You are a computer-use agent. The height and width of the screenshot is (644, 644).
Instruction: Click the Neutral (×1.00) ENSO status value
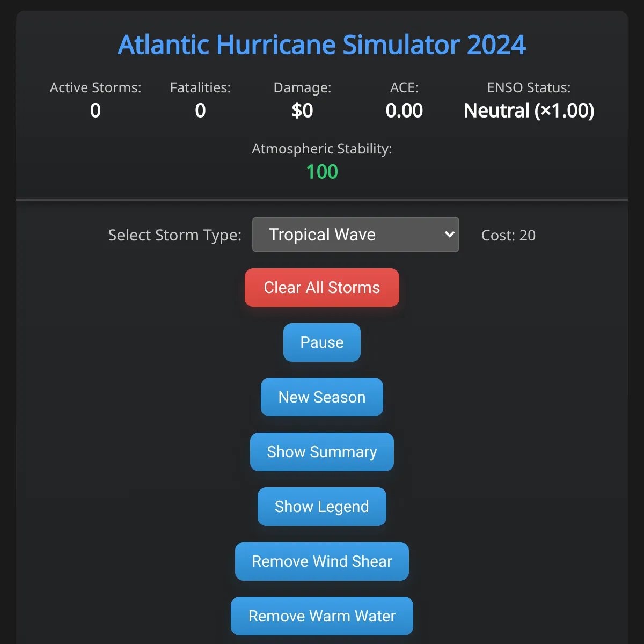click(x=529, y=111)
